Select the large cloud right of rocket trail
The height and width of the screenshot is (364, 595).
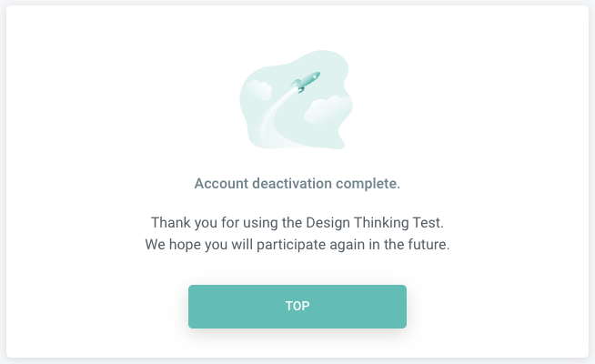328,110
